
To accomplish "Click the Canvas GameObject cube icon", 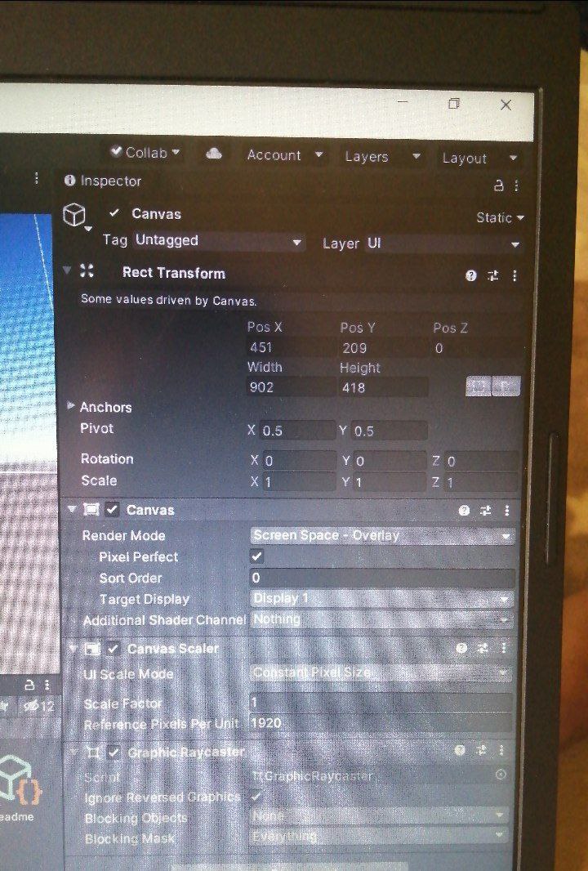I will coord(74,215).
